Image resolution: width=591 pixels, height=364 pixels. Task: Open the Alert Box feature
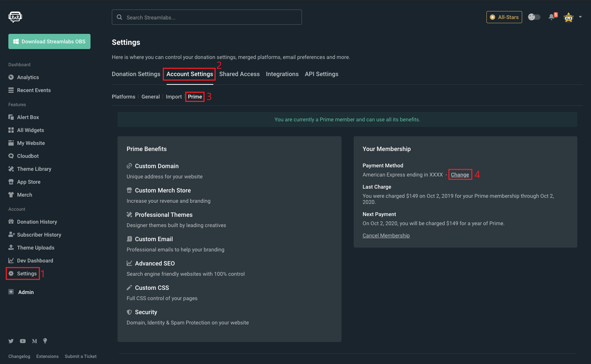click(x=24, y=117)
